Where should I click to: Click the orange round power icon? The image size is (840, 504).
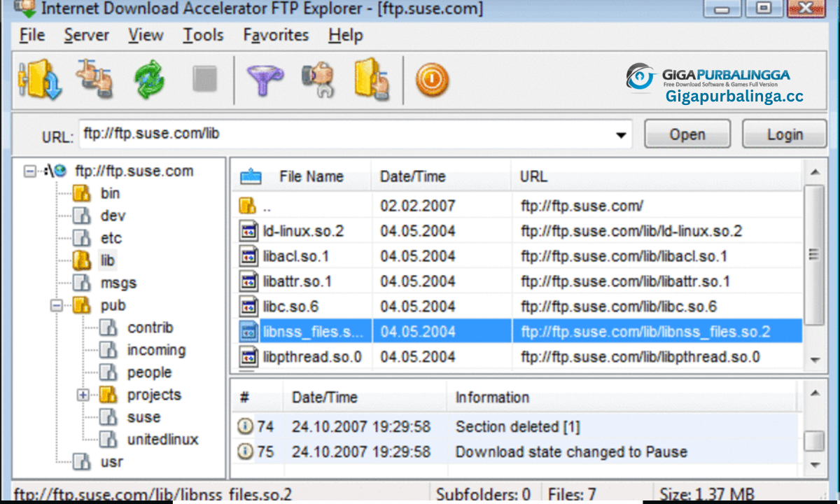(x=432, y=80)
